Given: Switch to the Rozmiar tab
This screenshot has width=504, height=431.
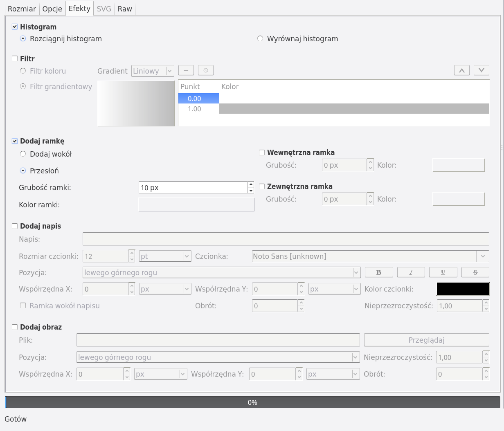Looking at the screenshot, I should tap(22, 9).
